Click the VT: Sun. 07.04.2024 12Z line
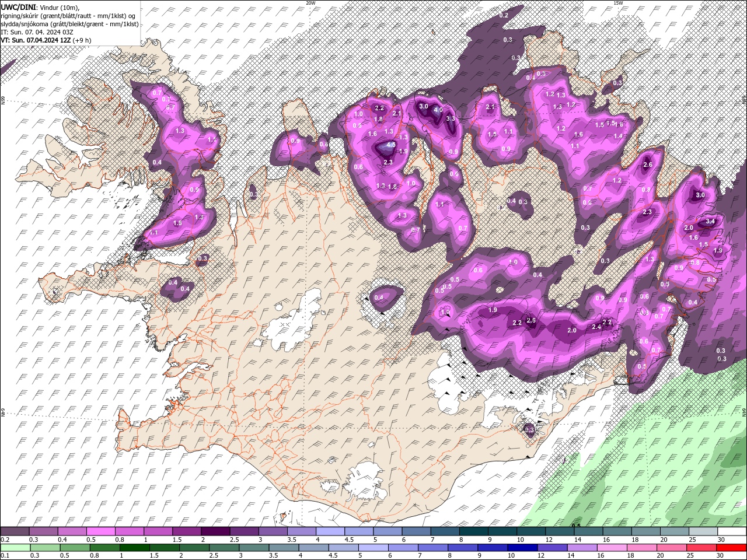The width and height of the screenshot is (747, 560). 46,40
